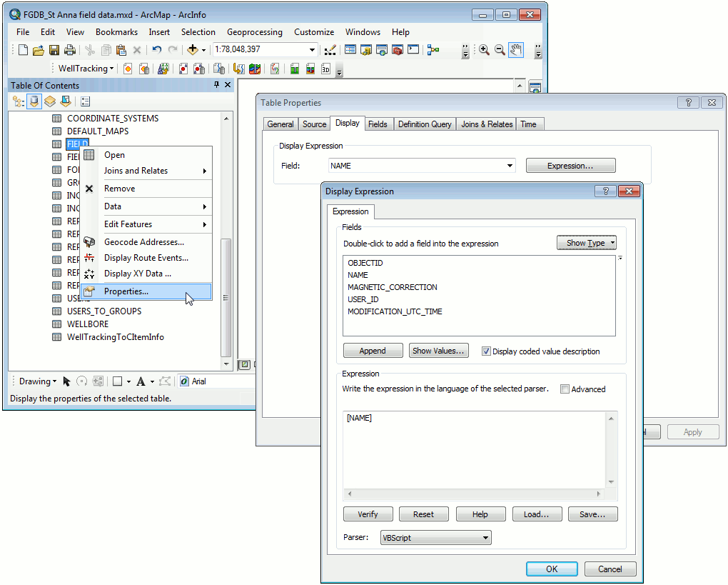Open the Show Type dropdown button
The width and height of the screenshot is (728, 585).
coord(587,243)
